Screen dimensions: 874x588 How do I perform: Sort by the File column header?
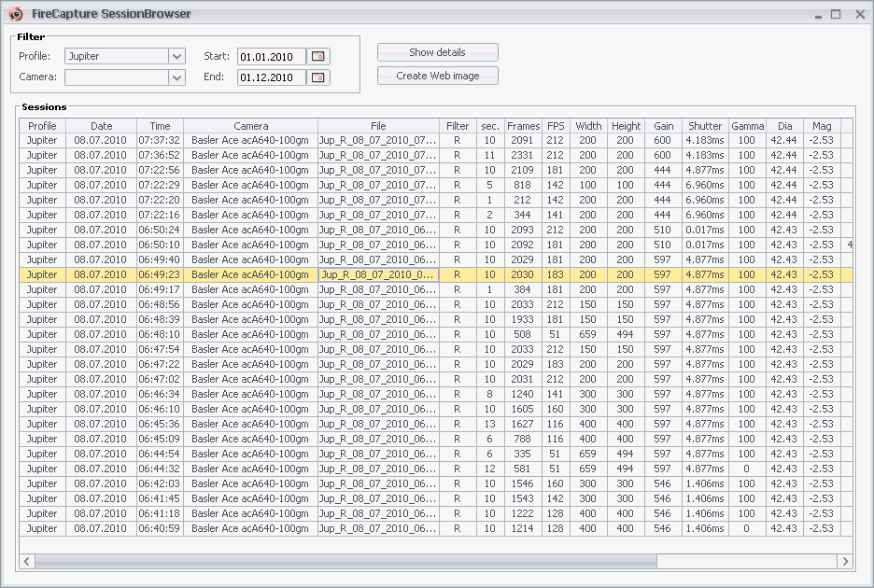(378, 126)
